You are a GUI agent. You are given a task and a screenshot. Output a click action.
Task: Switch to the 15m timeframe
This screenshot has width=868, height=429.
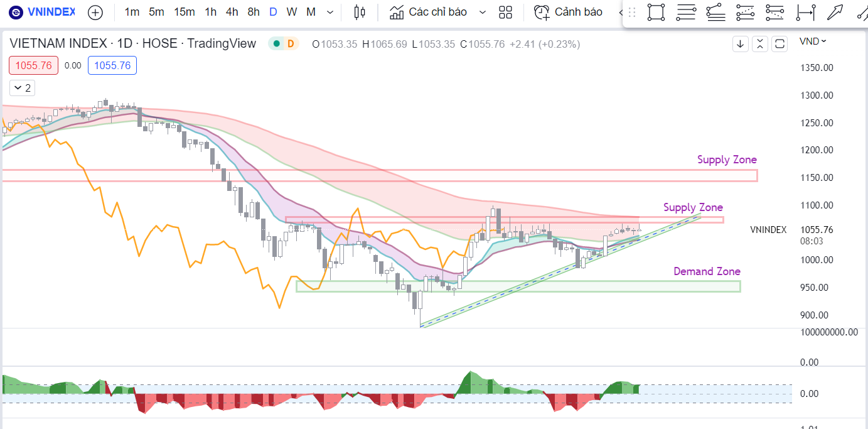(184, 12)
